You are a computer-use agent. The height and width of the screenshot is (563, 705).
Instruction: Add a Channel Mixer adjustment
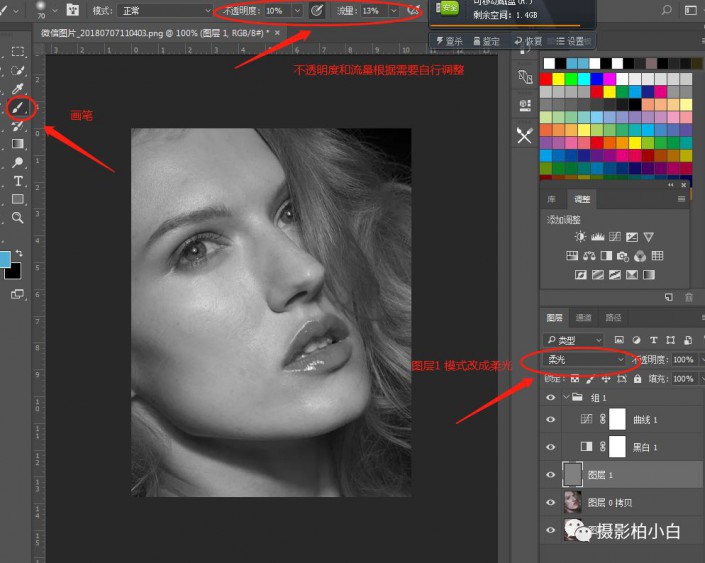[x=640, y=256]
